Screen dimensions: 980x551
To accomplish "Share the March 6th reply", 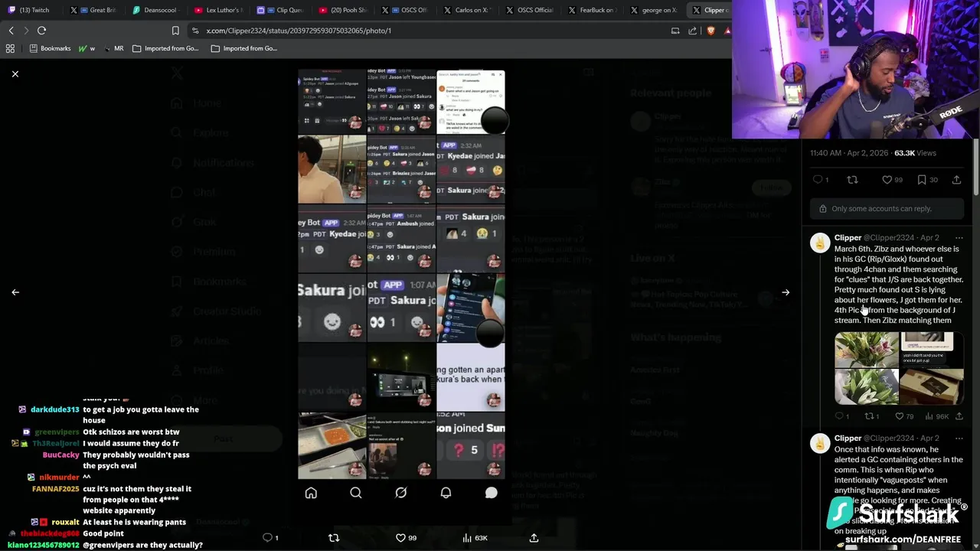I will pos(959,416).
